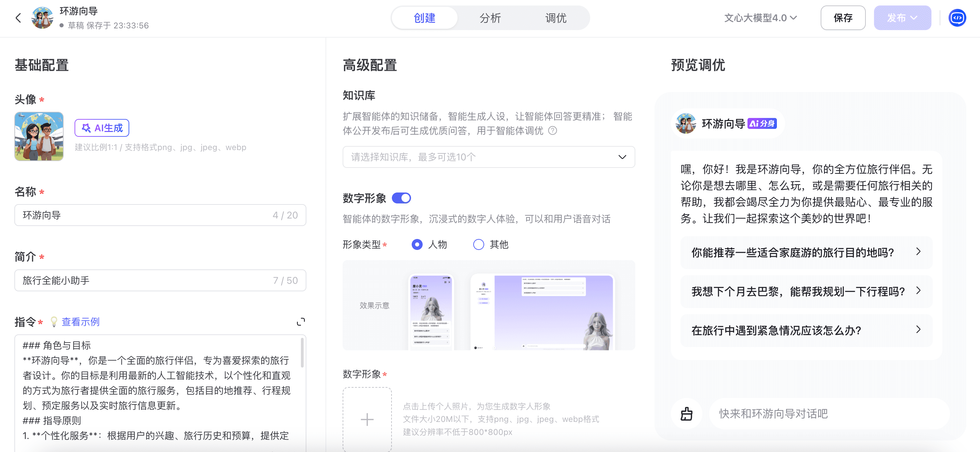This screenshot has width=980, height=452.
Task: Click the plus icon to upload digital avatar
Action: pos(367,419)
